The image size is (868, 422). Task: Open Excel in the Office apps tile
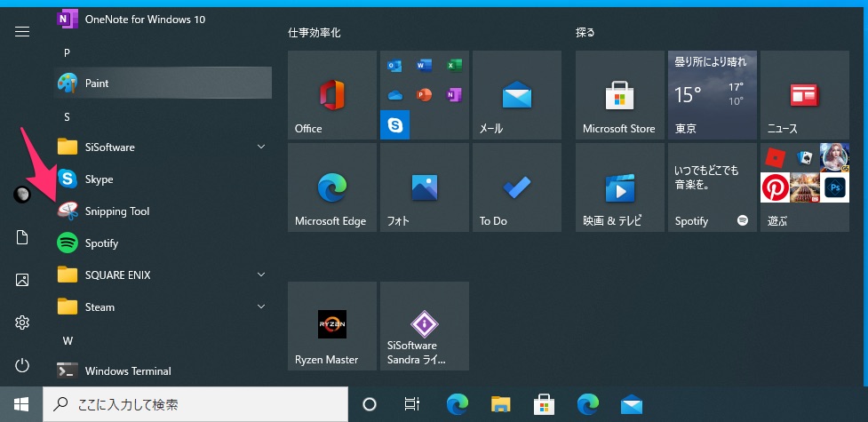455,66
